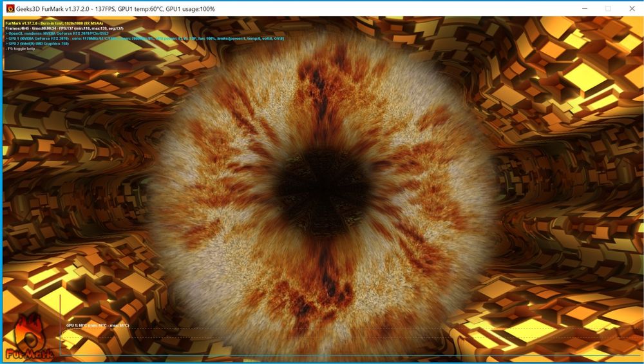Click the 'F1: toggle help' hint

click(x=20, y=48)
